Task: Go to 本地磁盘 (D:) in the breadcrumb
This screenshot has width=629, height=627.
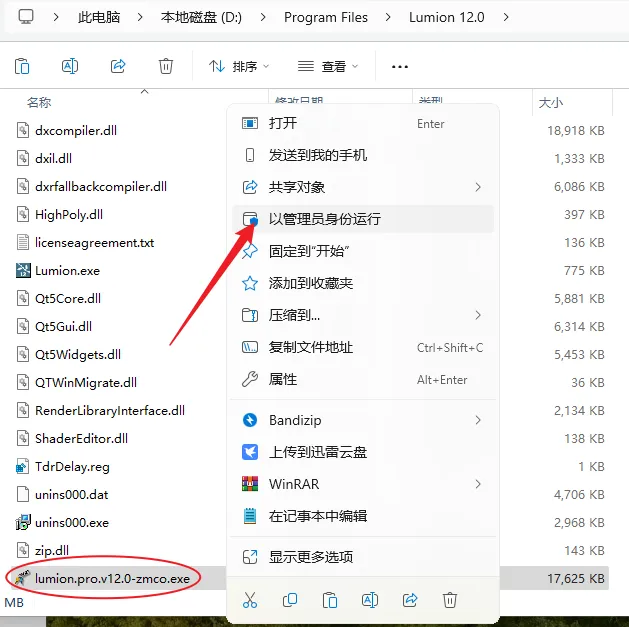Action: 201,17
